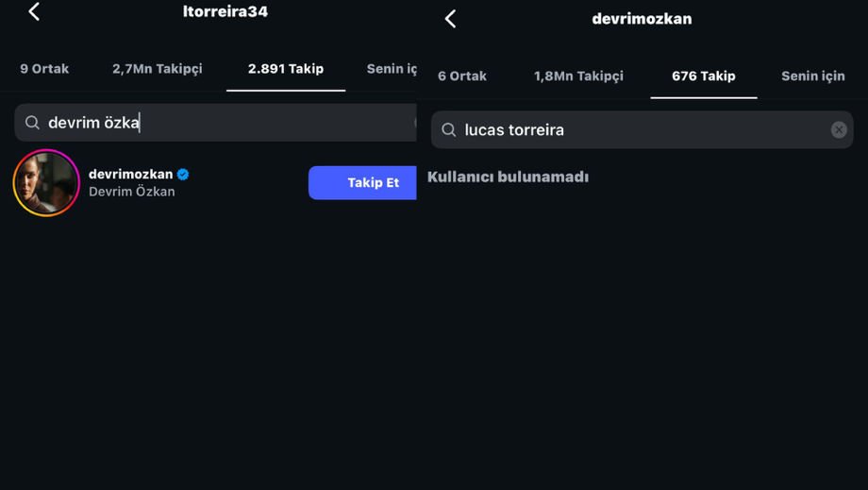Open the devrimozkan story profile picture
This screenshot has height=490, width=868.
pyautogui.click(x=46, y=183)
